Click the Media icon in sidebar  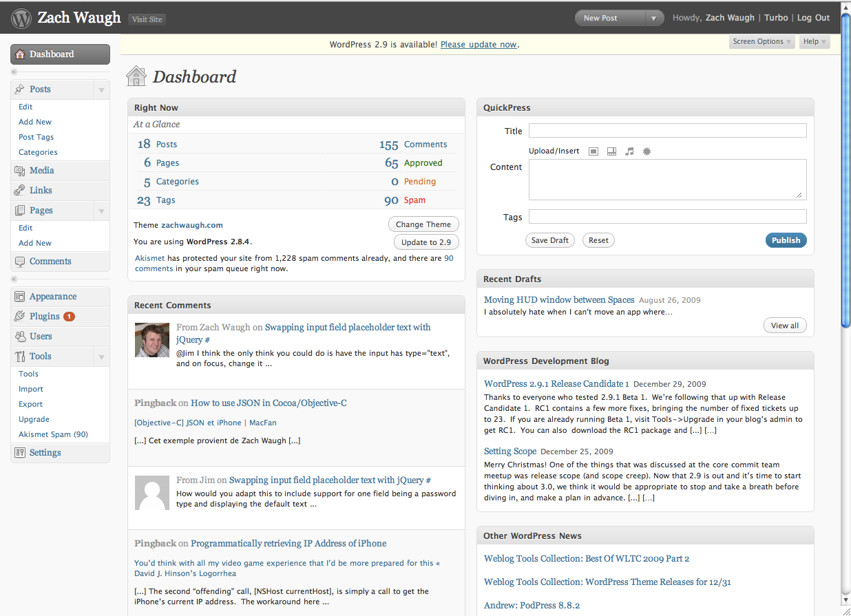tap(19, 171)
